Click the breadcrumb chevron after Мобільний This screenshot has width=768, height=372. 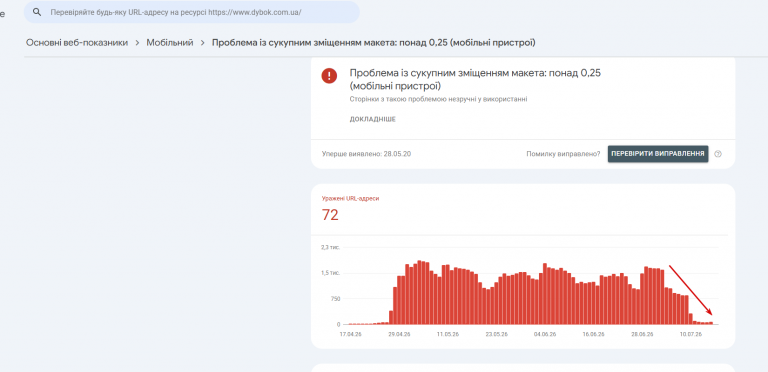[203, 43]
